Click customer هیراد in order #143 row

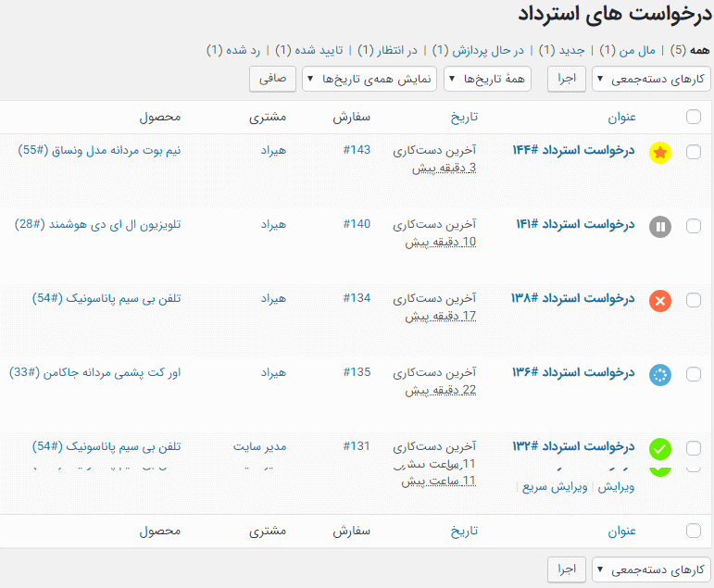pyautogui.click(x=273, y=150)
